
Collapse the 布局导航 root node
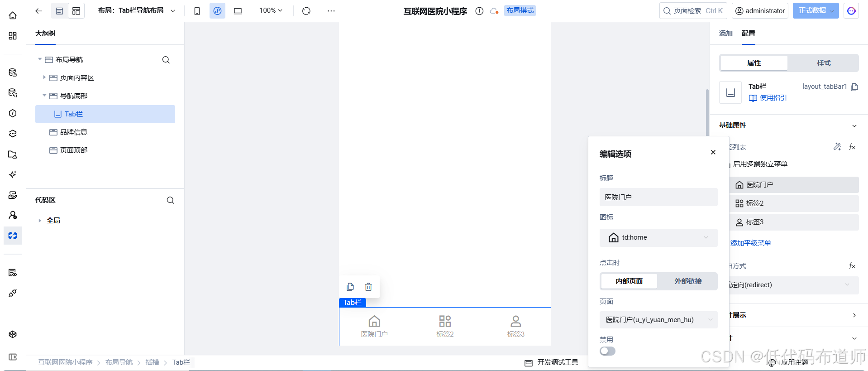point(40,59)
